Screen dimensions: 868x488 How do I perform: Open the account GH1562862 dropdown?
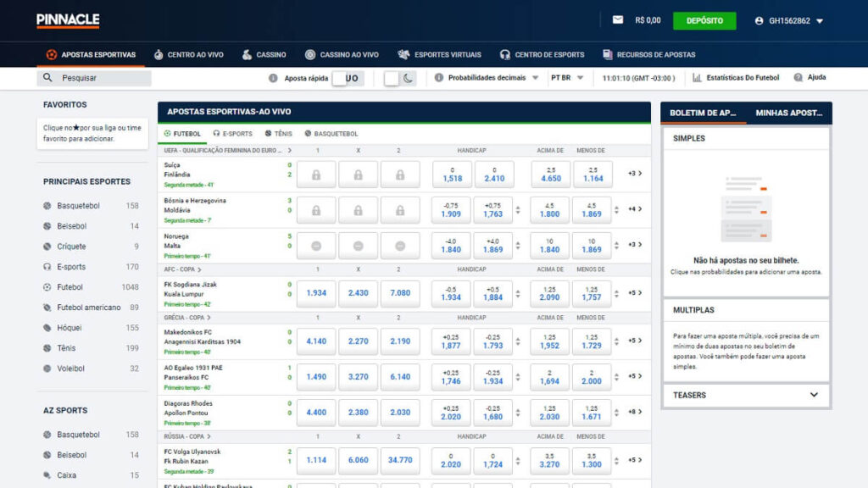(x=789, y=21)
